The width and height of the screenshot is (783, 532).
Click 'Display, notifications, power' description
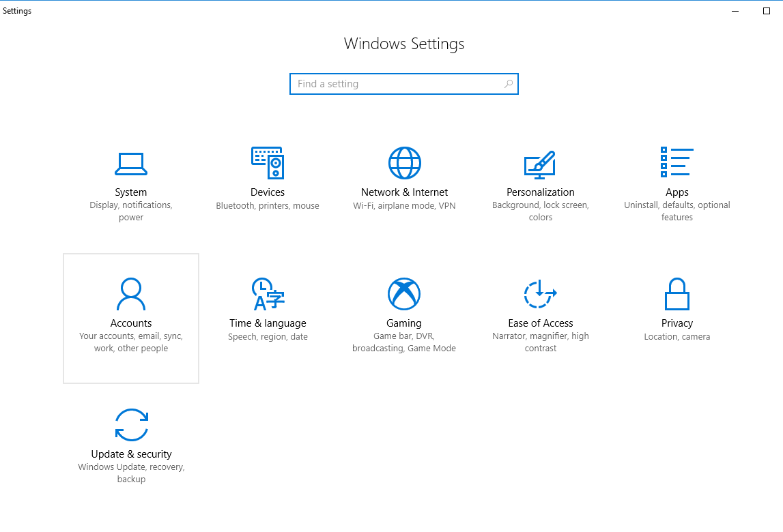tap(131, 211)
